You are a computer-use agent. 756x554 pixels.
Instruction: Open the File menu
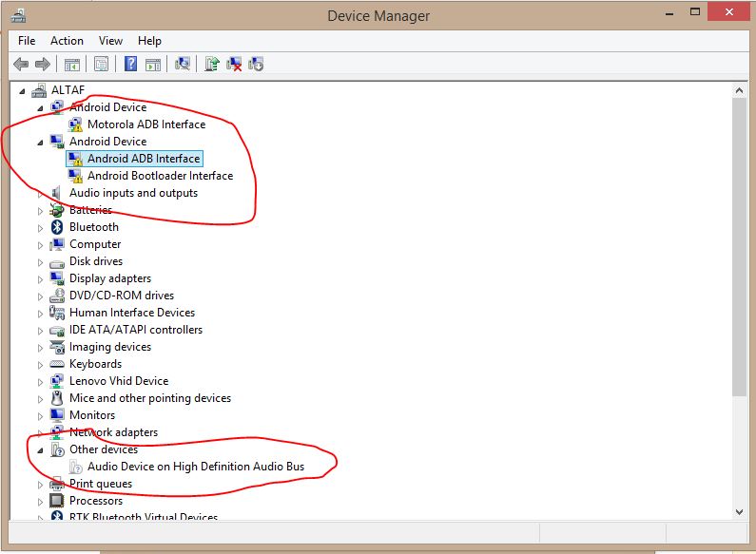(27, 41)
